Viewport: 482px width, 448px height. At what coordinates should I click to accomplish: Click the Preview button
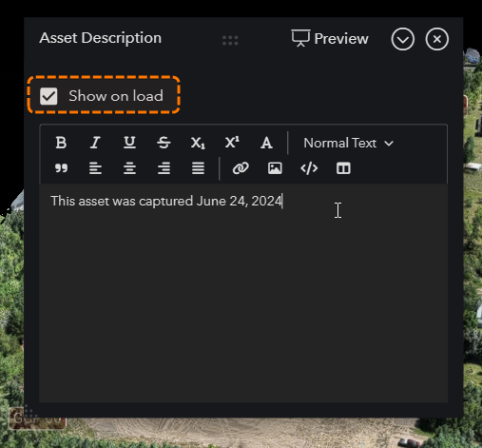click(x=330, y=38)
